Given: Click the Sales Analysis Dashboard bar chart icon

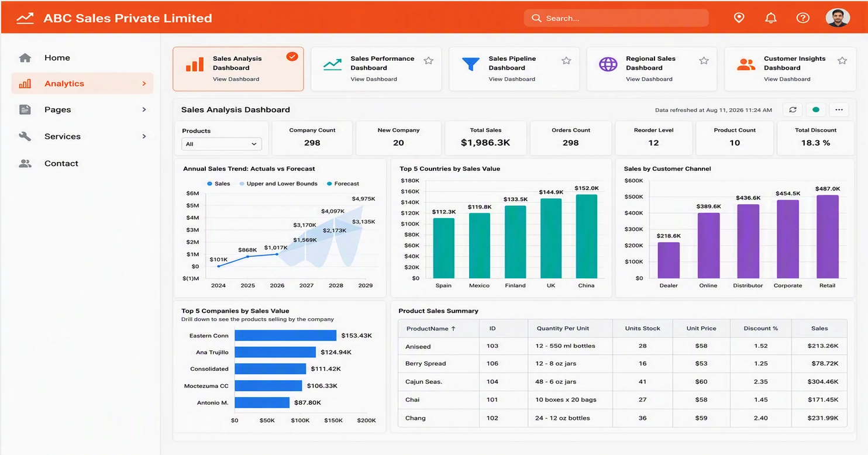Looking at the screenshot, I should (195, 64).
